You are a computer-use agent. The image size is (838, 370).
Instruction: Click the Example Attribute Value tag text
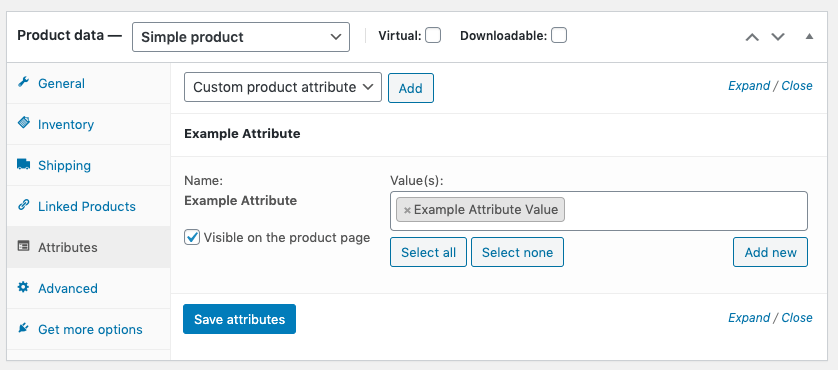tap(486, 210)
